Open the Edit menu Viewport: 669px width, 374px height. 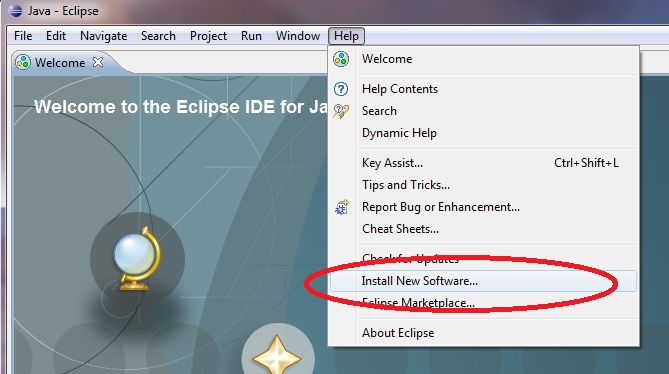[56, 36]
